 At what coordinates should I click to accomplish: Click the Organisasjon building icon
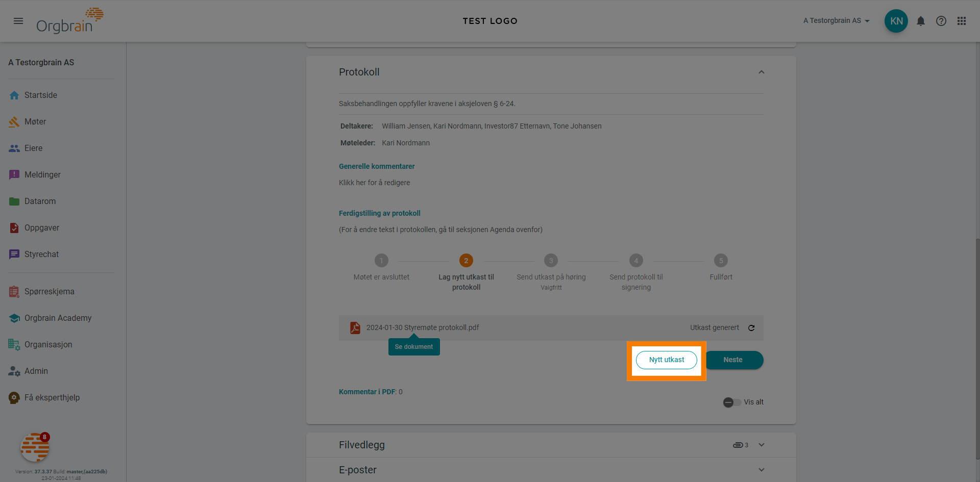(x=14, y=345)
